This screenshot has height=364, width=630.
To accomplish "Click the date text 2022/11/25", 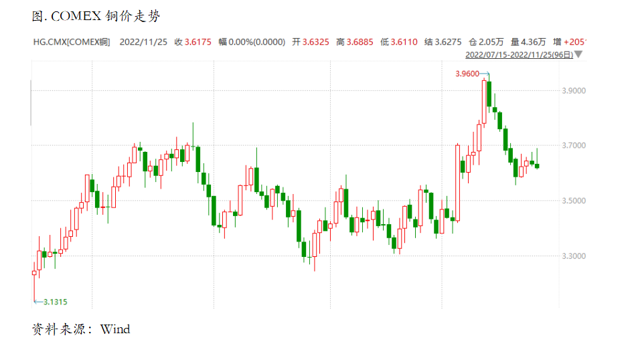I will (143, 41).
